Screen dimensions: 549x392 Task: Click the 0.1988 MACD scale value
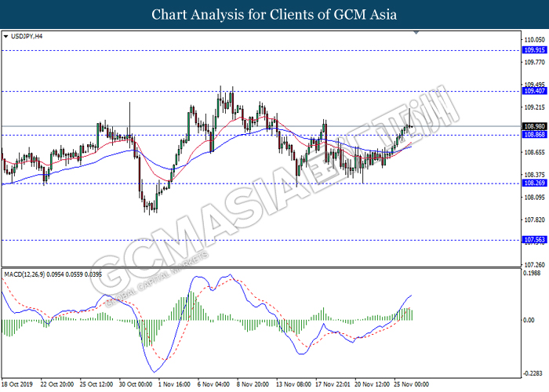[532, 274]
